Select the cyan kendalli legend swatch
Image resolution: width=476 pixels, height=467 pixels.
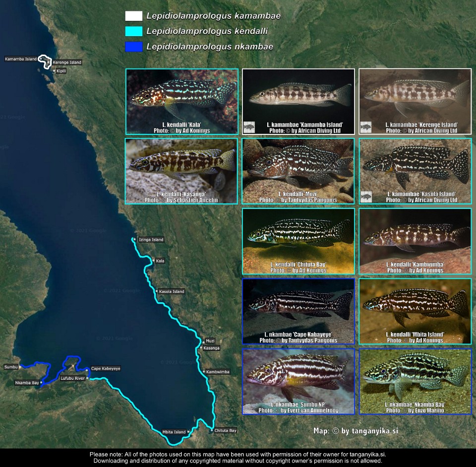133,31
